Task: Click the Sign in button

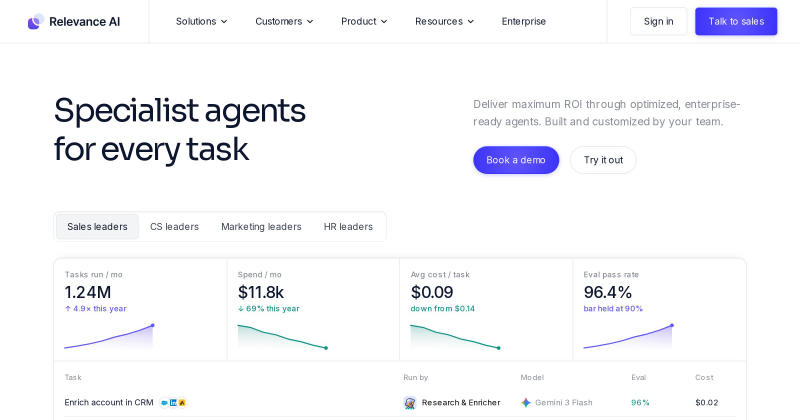Action: (x=658, y=21)
